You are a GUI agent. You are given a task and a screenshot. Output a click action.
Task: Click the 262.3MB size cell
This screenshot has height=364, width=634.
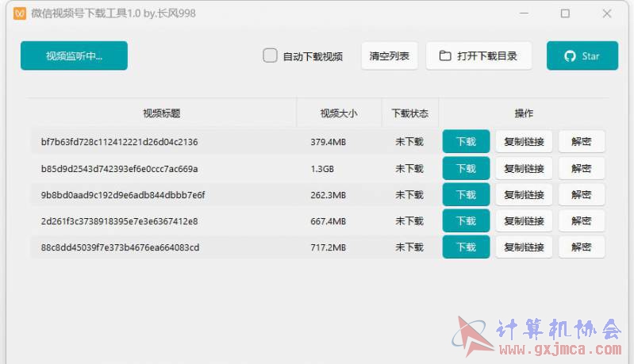(329, 195)
